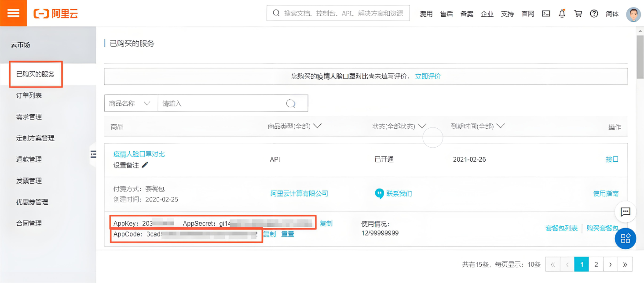The height and width of the screenshot is (283, 644).
Task: Select page 1 in pagination
Action: click(x=582, y=264)
